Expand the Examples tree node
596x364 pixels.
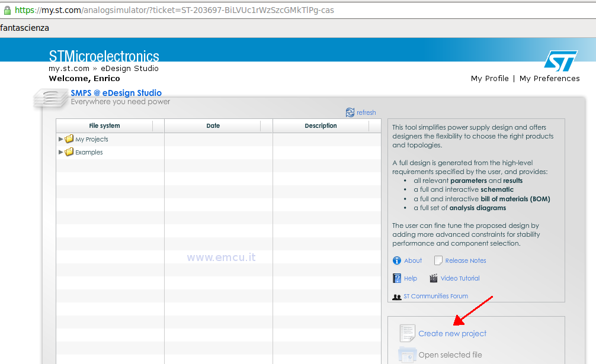tap(60, 152)
